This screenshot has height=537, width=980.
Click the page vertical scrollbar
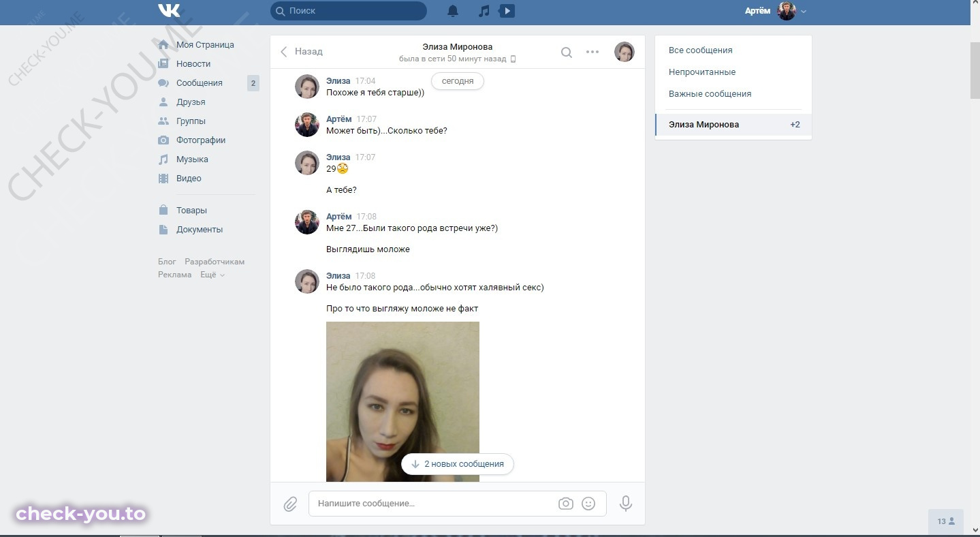tap(975, 71)
